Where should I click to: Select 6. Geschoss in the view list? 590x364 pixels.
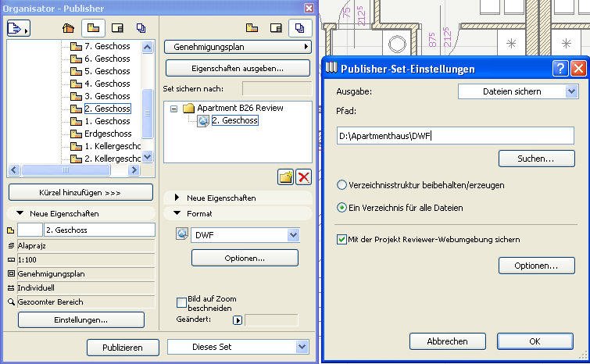pyautogui.click(x=107, y=59)
